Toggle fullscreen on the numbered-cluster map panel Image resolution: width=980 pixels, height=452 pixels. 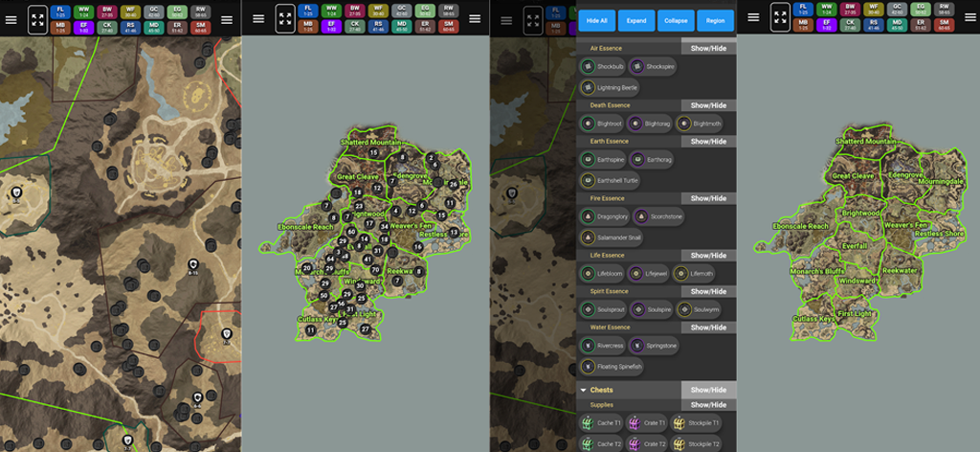[285, 18]
